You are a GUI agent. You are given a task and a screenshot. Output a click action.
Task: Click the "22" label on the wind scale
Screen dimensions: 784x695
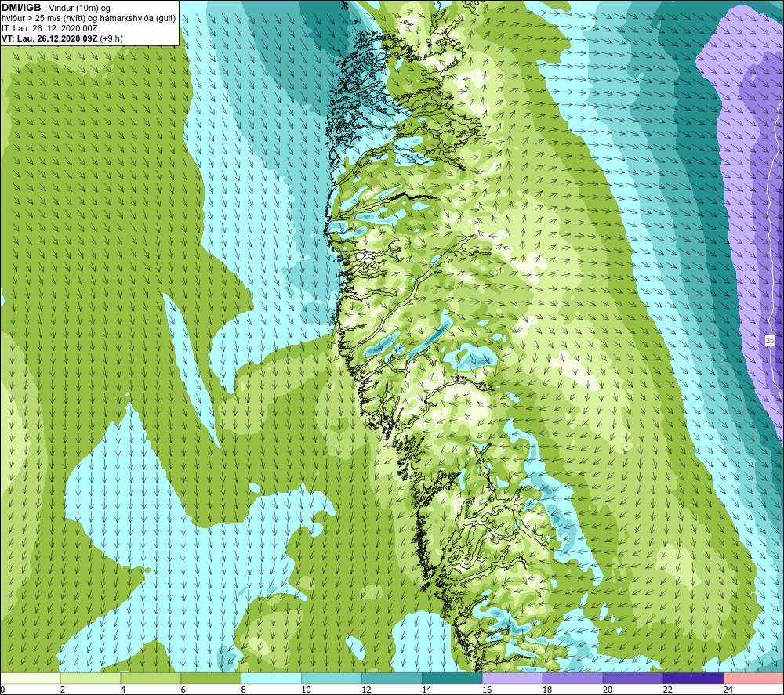coord(667,690)
